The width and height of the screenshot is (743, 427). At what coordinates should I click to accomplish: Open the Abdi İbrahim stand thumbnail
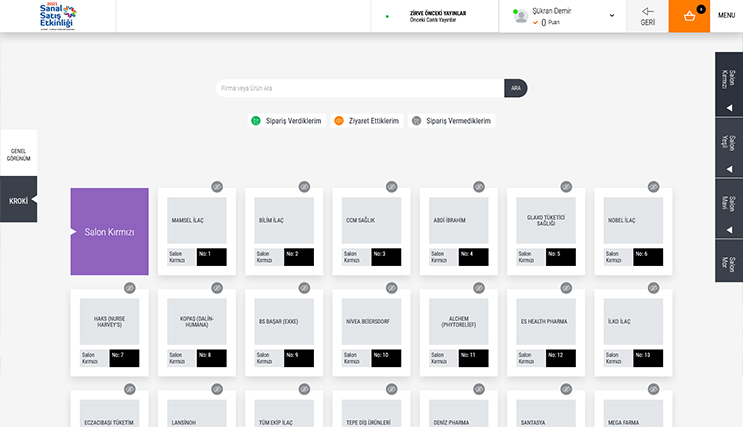tap(459, 220)
